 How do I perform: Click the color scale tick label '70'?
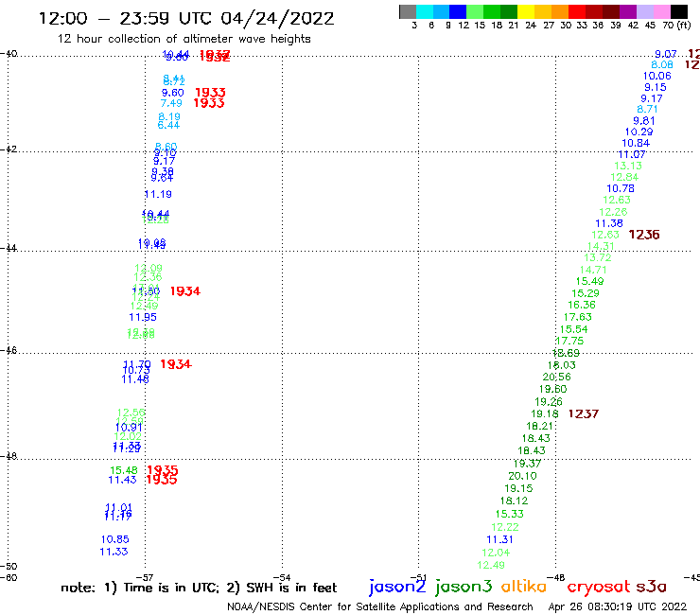tap(668, 26)
